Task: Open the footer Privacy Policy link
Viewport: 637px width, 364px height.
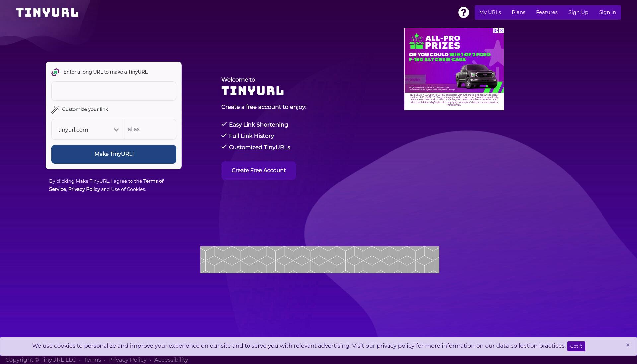Action: click(x=127, y=360)
